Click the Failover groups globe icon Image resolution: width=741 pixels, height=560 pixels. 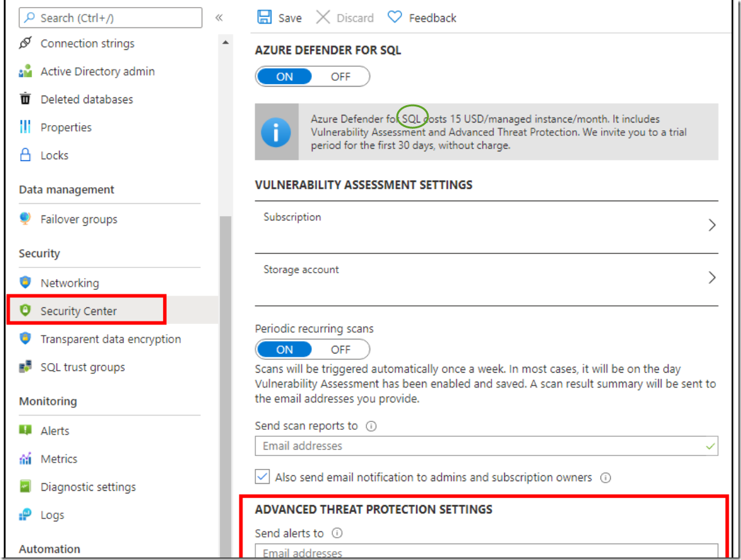[x=26, y=219]
